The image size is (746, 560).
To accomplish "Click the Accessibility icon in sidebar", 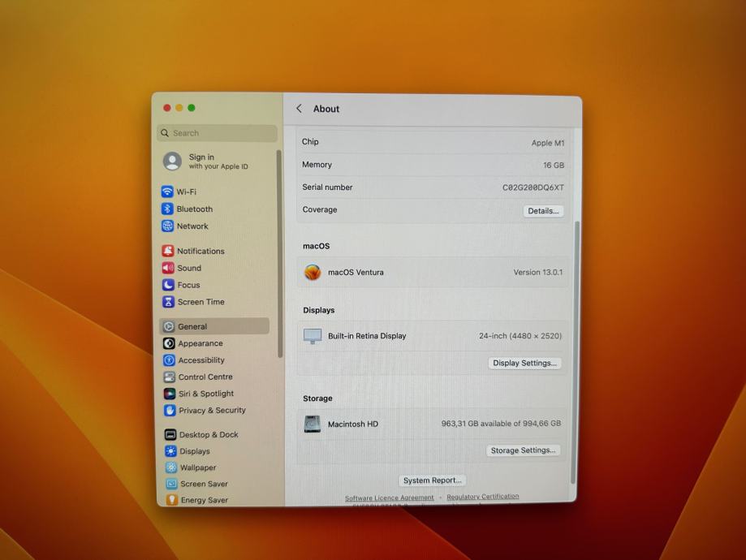I will [169, 360].
